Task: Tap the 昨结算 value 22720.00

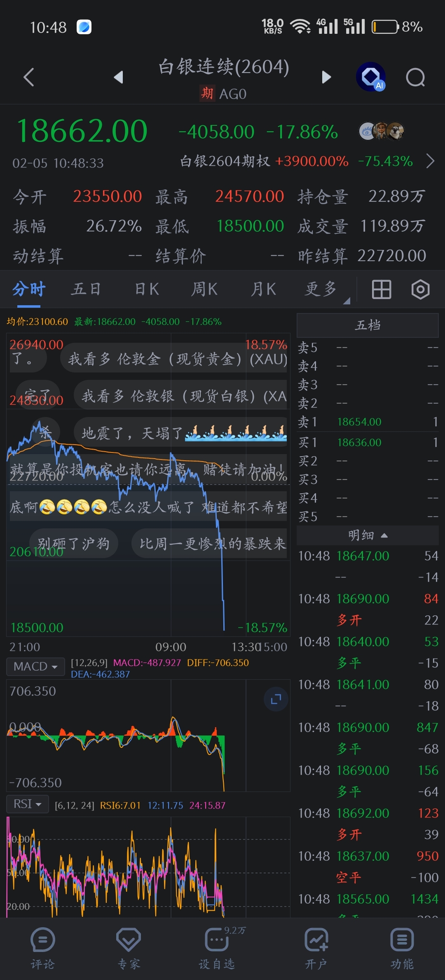Action: tap(391, 256)
